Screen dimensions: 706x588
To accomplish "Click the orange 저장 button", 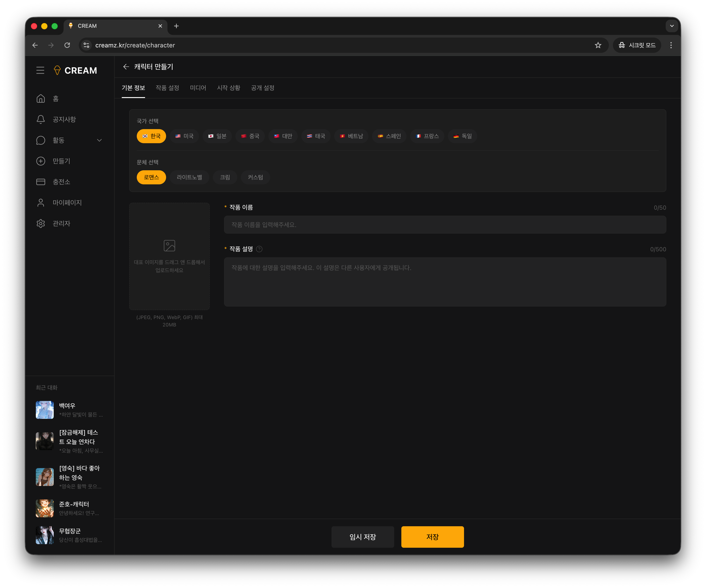I will point(432,537).
